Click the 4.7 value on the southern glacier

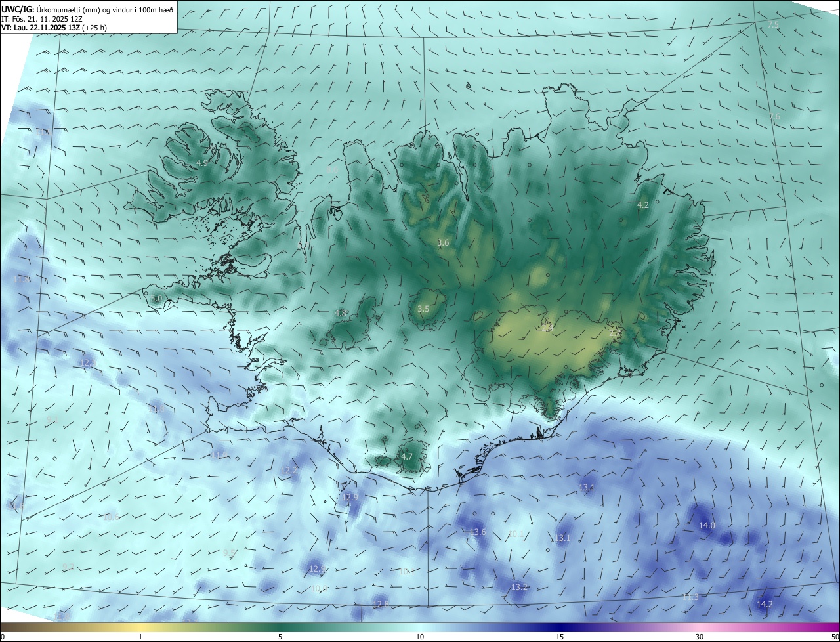point(407,456)
